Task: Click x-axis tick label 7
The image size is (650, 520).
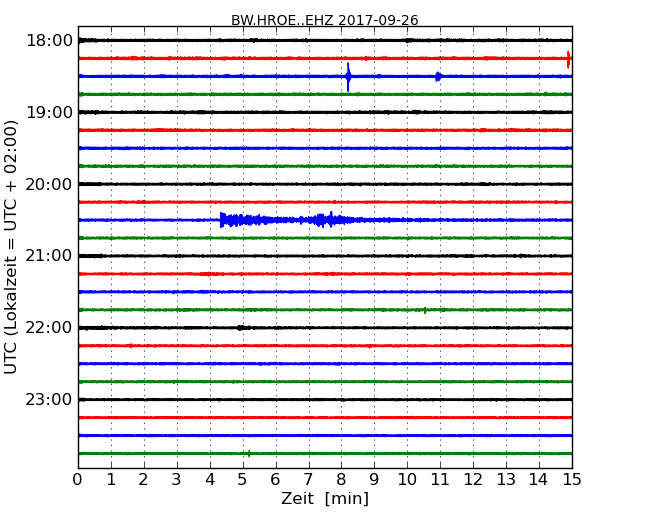Action: point(308,480)
